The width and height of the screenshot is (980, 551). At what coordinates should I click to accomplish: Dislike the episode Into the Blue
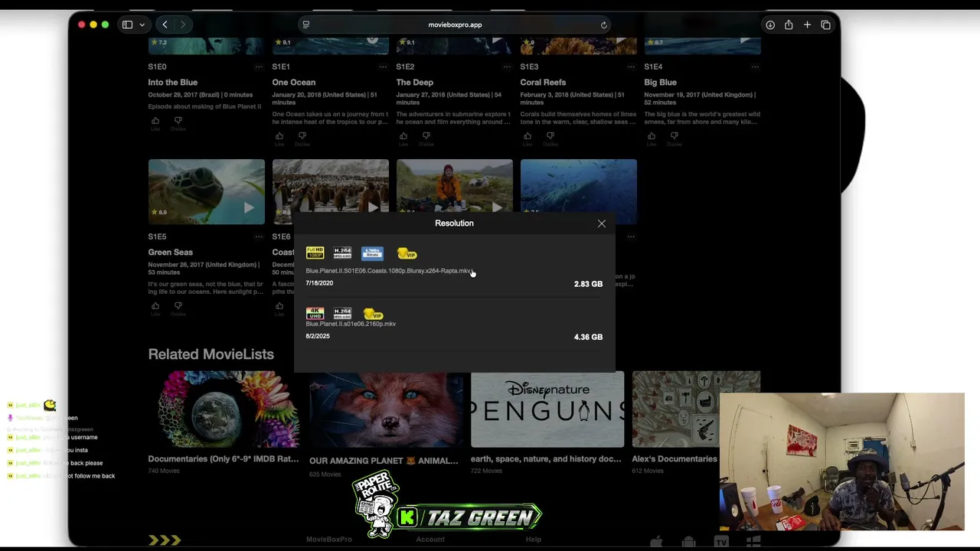[178, 122]
